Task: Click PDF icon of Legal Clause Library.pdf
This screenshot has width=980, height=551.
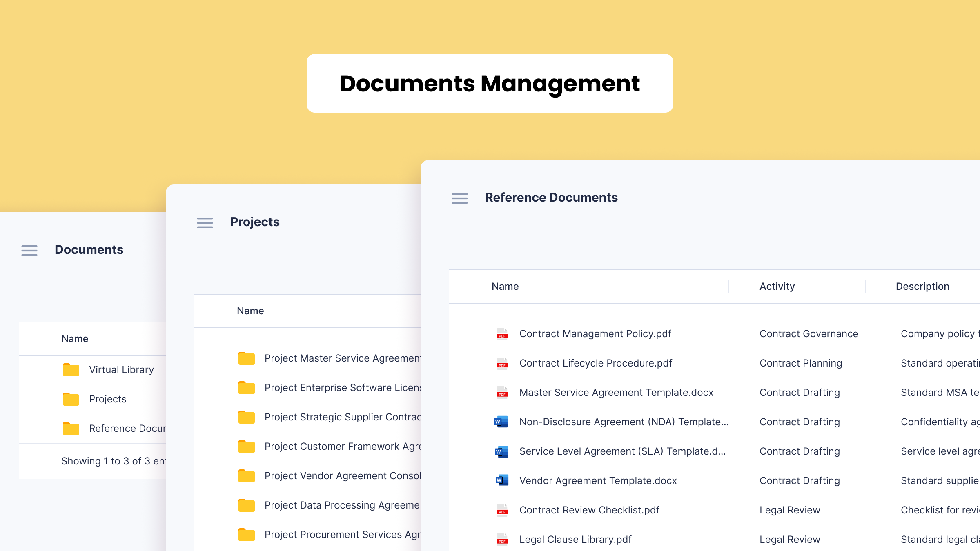Action: point(502,540)
